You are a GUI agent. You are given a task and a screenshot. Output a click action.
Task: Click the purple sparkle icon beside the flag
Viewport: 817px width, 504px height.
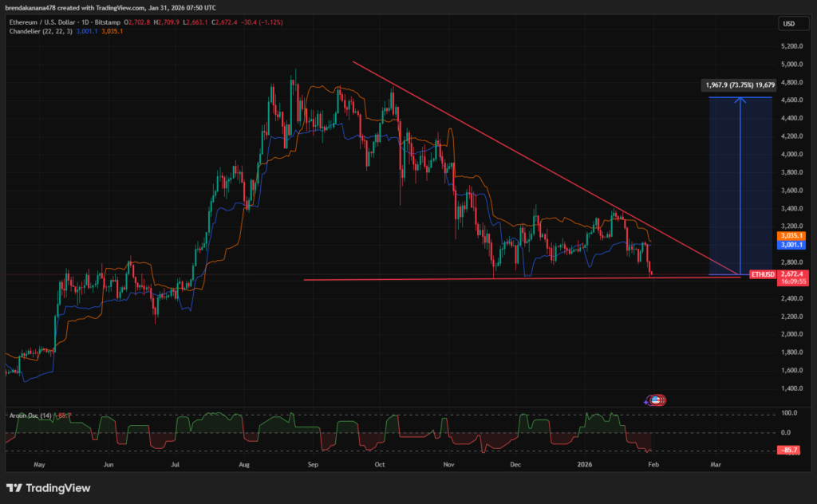click(646, 401)
